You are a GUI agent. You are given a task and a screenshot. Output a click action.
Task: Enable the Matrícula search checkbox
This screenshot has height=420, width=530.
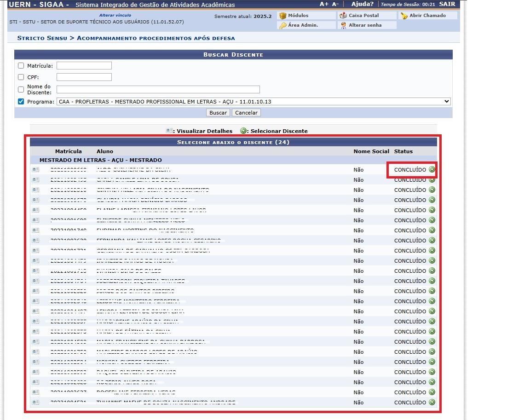click(21, 66)
